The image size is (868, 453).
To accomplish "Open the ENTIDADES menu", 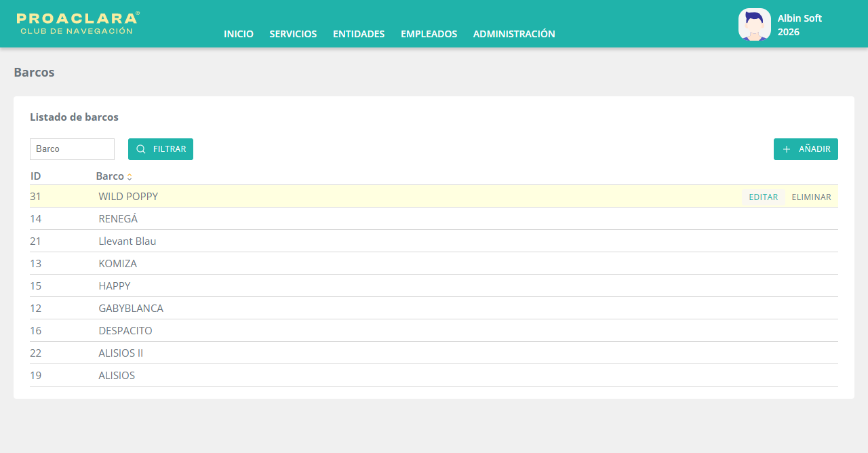I will pyautogui.click(x=359, y=34).
